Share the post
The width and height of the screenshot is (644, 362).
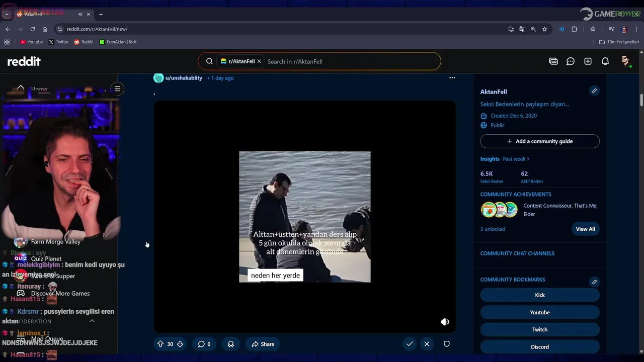click(x=263, y=344)
